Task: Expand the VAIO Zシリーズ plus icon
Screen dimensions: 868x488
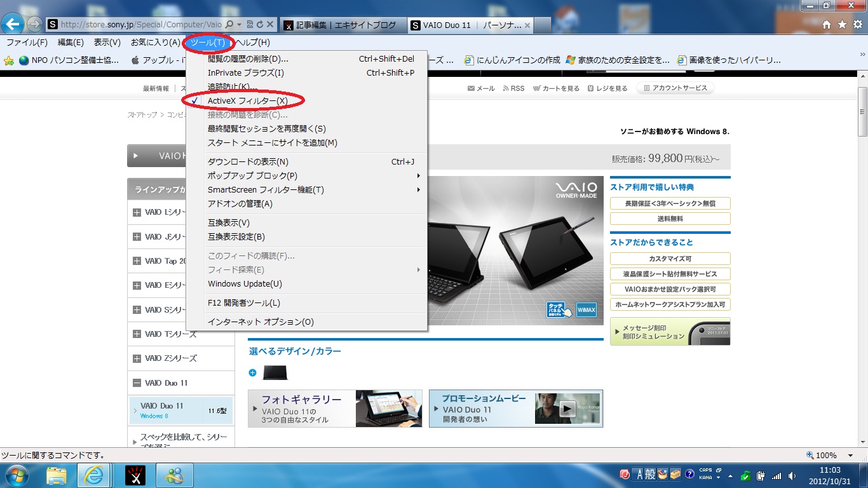Action: coord(137,358)
